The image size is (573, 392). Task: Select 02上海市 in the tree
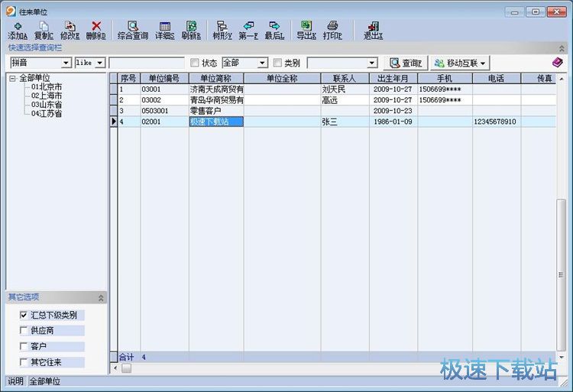[x=47, y=96]
